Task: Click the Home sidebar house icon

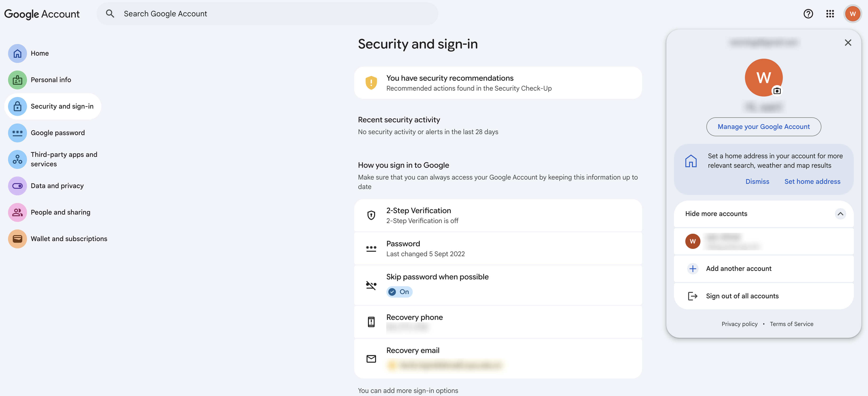Action: [18, 53]
